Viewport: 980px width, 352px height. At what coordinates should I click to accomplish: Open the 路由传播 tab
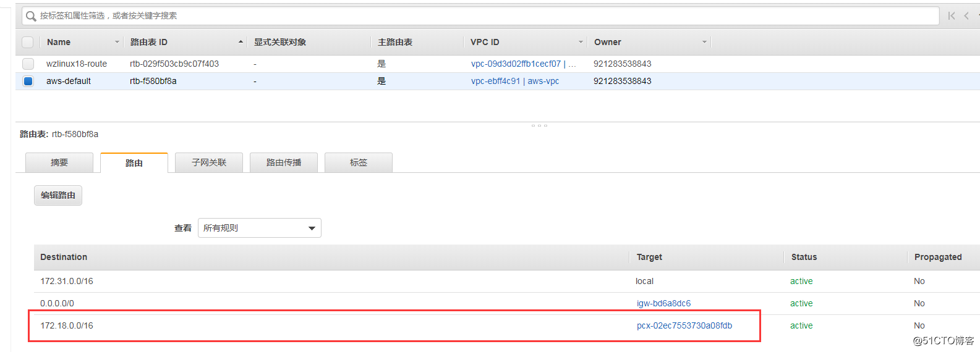(284, 162)
